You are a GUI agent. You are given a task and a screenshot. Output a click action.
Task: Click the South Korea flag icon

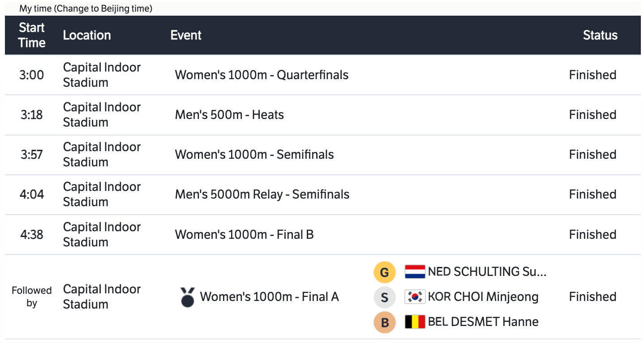[x=415, y=297]
